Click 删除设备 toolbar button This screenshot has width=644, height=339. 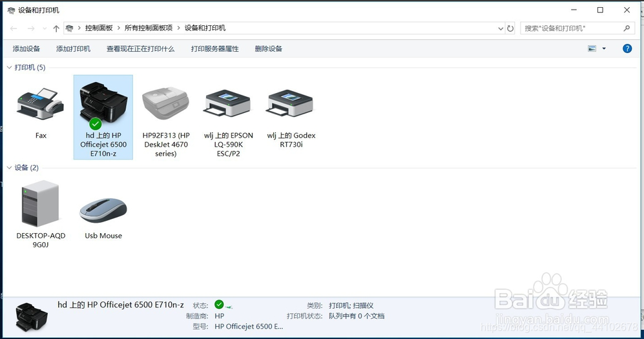tap(269, 49)
